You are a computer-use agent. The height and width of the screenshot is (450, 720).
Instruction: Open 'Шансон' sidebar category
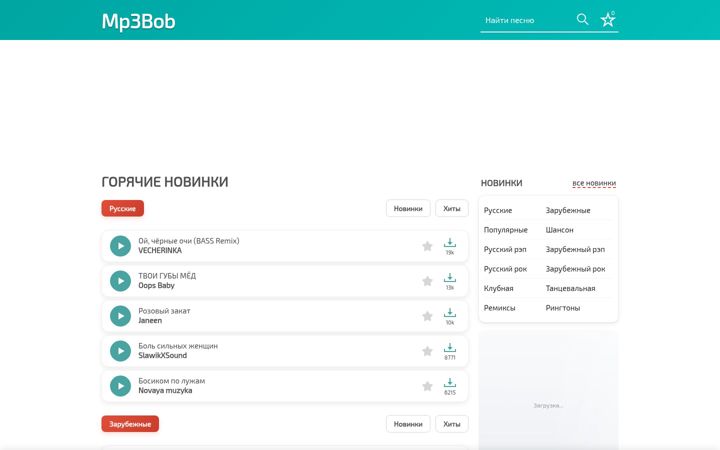point(559,230)
